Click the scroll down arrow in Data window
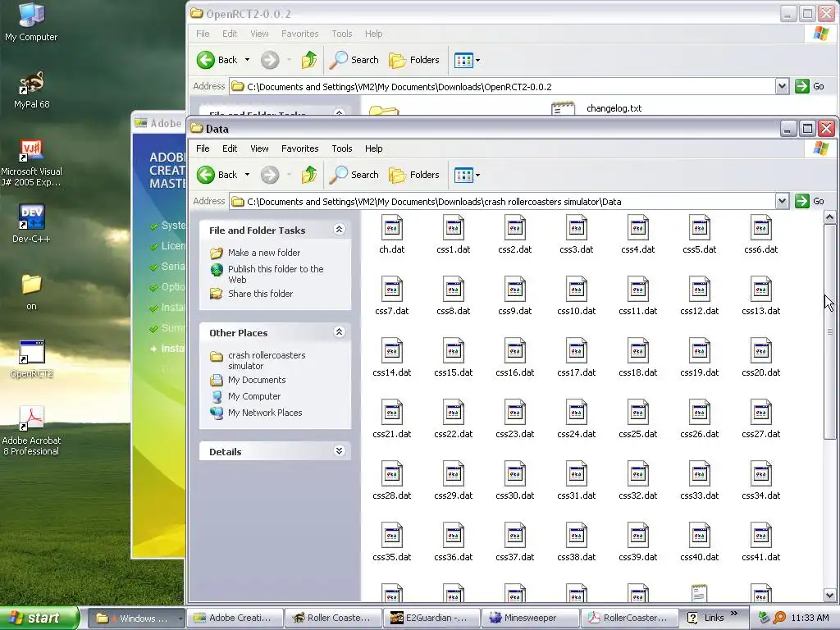 pyautogui.click(x=829, y=596)
